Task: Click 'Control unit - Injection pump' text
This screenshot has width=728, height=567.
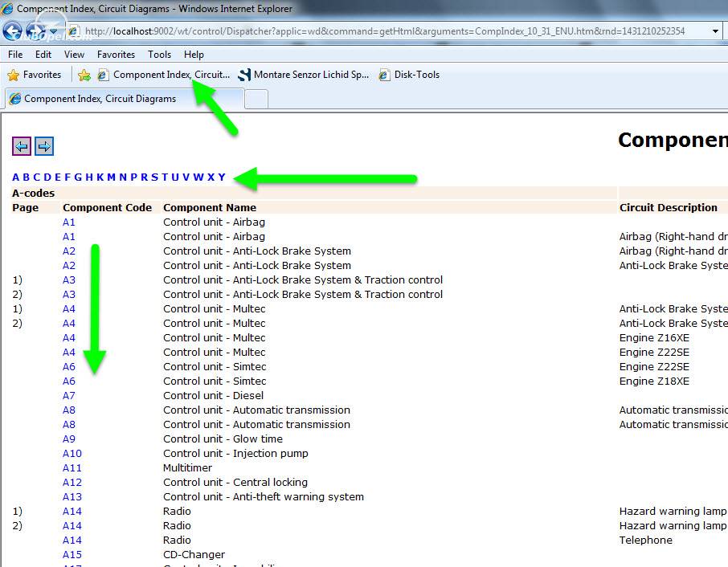Action: (x=236, y=453)
